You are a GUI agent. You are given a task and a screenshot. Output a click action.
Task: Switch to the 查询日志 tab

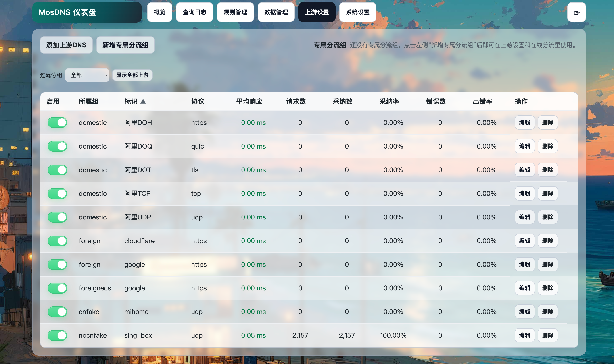194,12
